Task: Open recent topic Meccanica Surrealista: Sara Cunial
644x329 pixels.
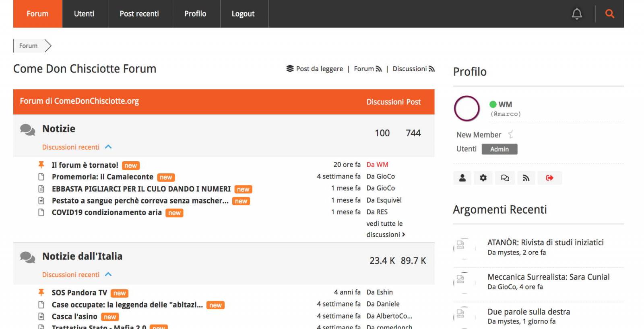Action: tap(549, 277)
